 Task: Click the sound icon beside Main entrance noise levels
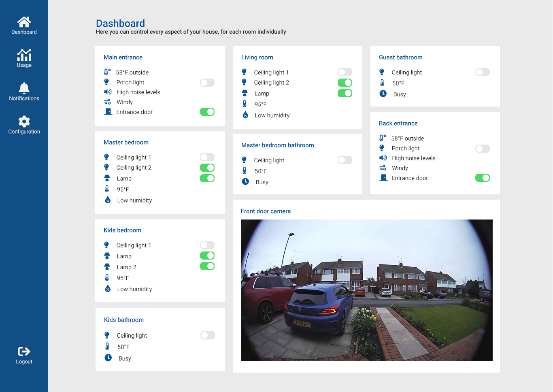[108, 92]
